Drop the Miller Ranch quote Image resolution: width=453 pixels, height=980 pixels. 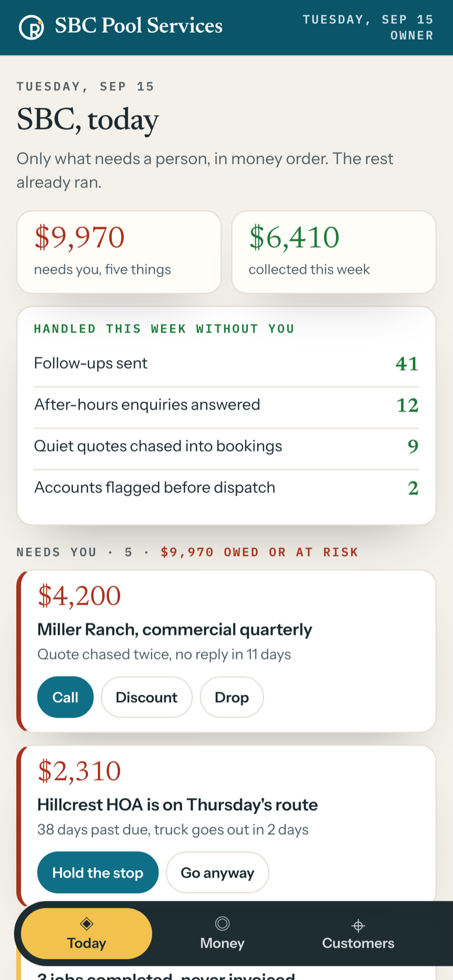(x=232, y=697)
